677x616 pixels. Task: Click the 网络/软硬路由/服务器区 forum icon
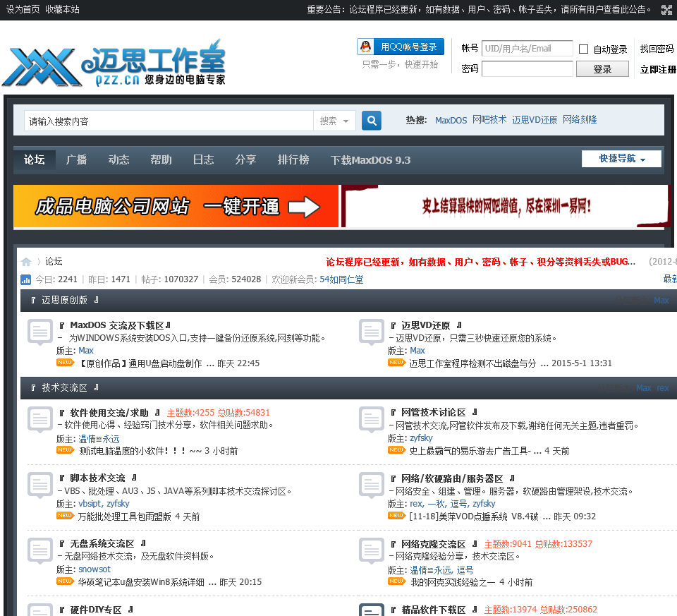tap(372, 485)
